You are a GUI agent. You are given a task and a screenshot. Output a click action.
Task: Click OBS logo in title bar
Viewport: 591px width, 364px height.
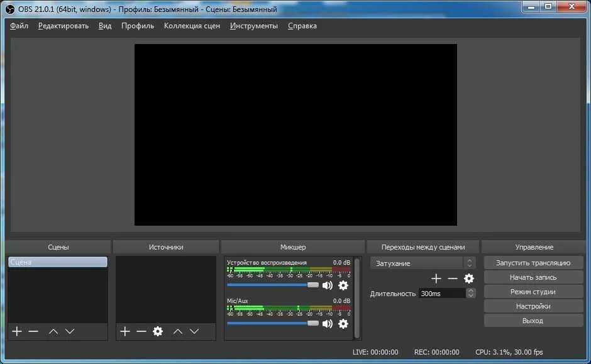[x=10, y=9]
